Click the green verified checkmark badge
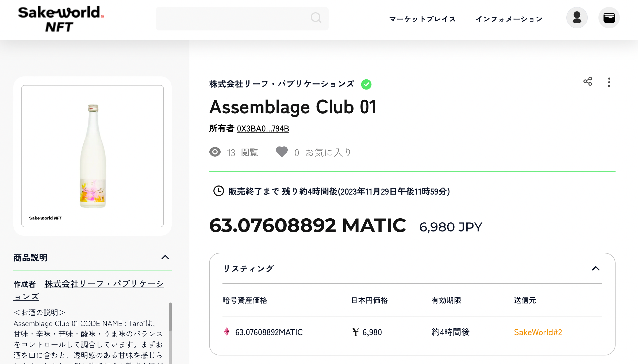Screen dimensions: 638x364 [366, 84]
